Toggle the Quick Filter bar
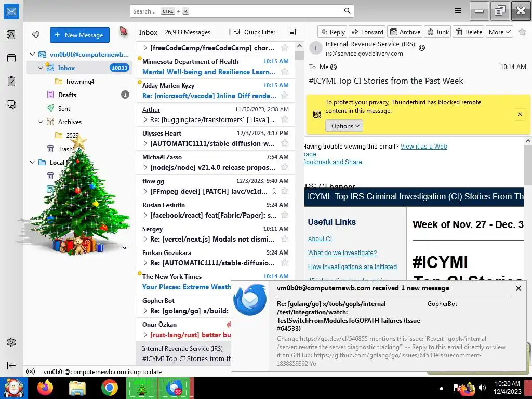Viewport: 532px width, 399px height. (x=255, y=32)
